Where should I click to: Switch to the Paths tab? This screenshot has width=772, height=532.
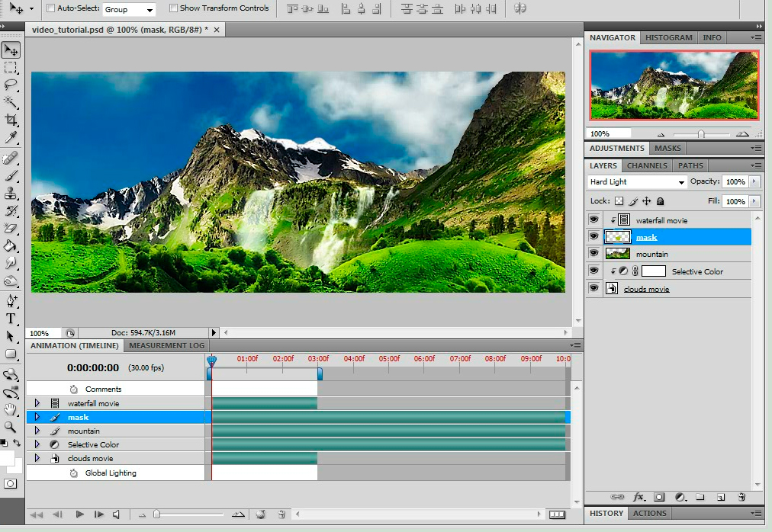coord(690,166)
